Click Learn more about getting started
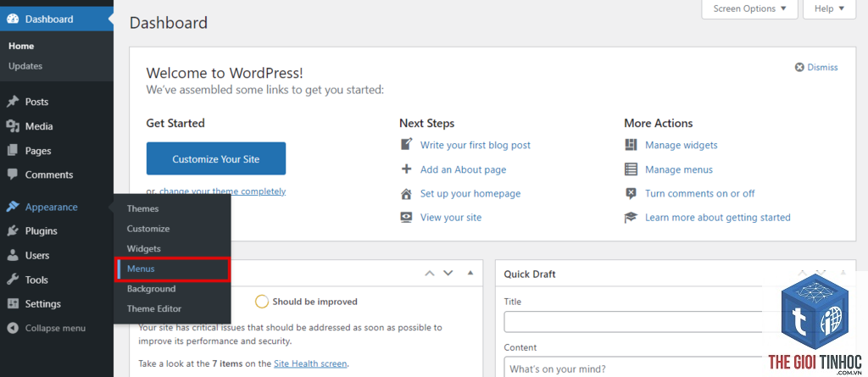This screenshot has width=868, height=377. click(717, 218)
